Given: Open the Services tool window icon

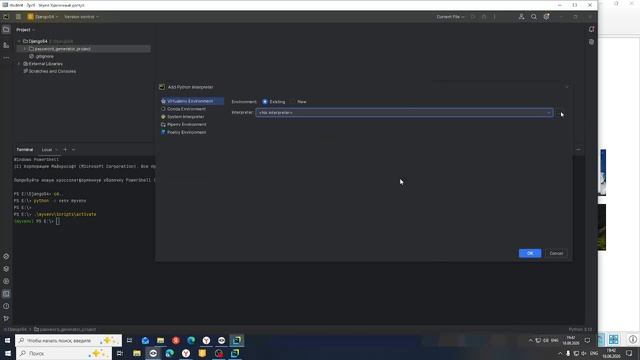Looking at the screenshot, I should (6, 281).
